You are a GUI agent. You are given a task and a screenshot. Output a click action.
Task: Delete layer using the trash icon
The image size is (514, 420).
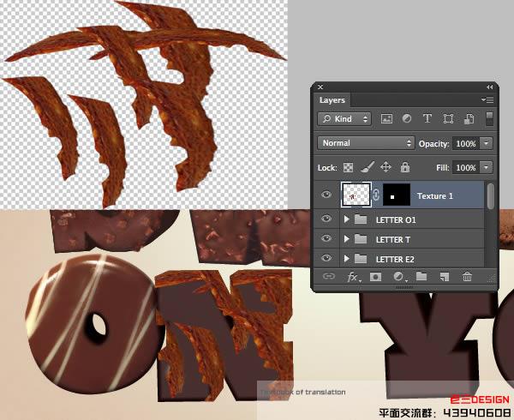[x=467, y=277]
